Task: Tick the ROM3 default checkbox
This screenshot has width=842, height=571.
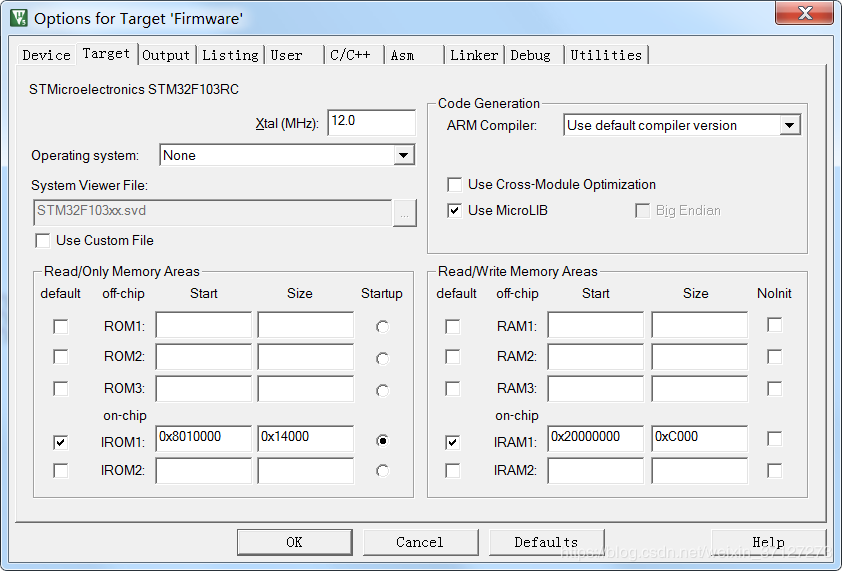Action: tap(61, 388)
